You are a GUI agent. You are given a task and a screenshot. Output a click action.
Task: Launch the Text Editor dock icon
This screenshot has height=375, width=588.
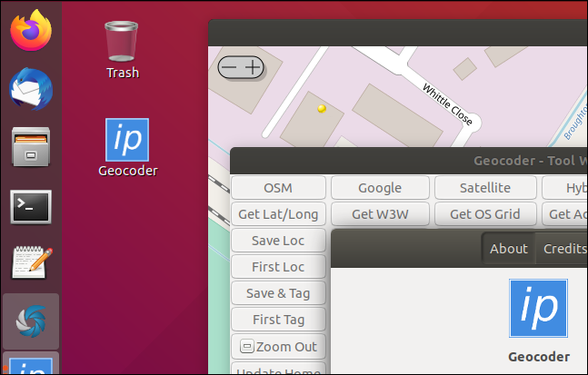tap(31, 262)
